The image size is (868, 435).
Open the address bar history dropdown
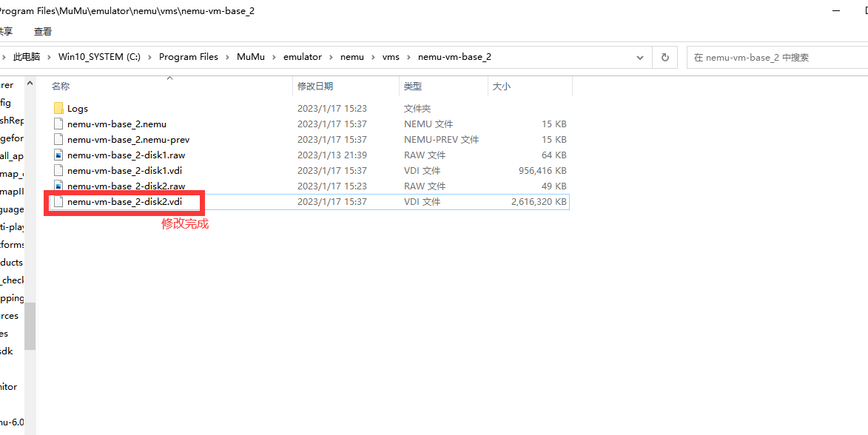641,57
